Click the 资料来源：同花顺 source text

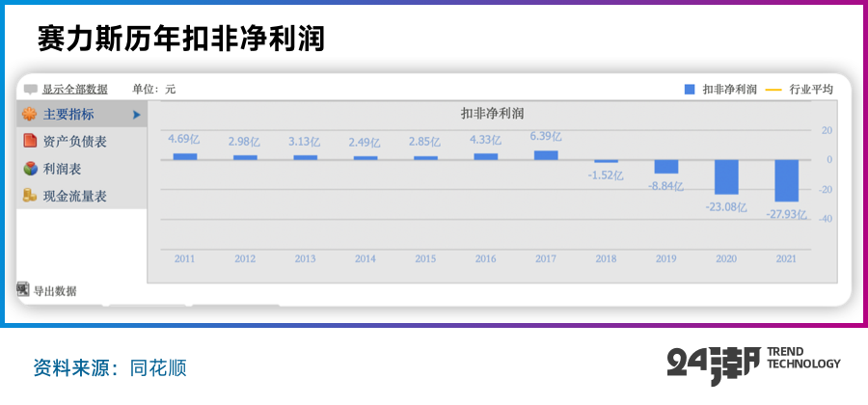point(110,368)
